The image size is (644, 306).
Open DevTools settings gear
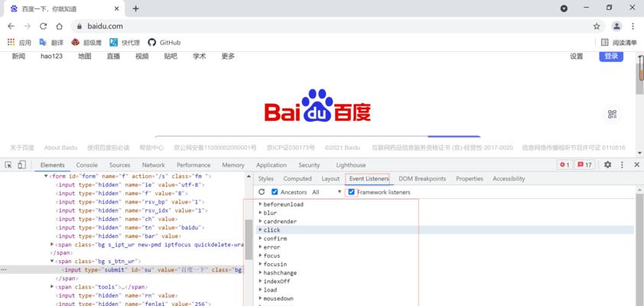tap(607, 164)
